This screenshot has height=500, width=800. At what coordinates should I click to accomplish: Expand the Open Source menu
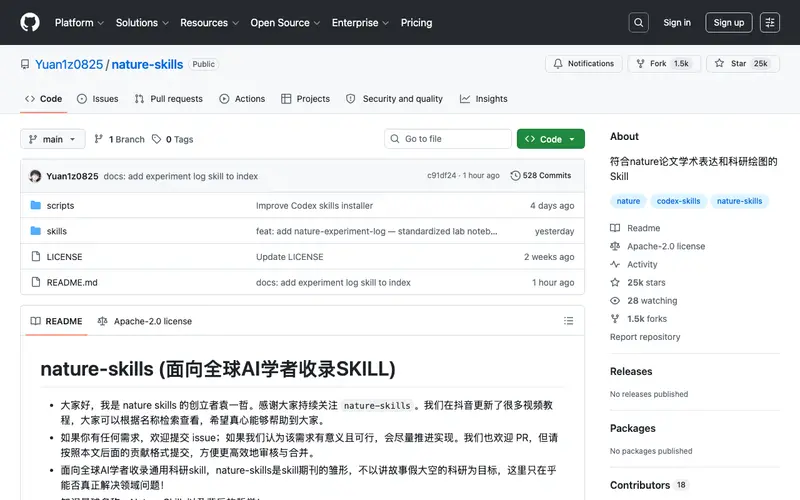tap(285, 22)
